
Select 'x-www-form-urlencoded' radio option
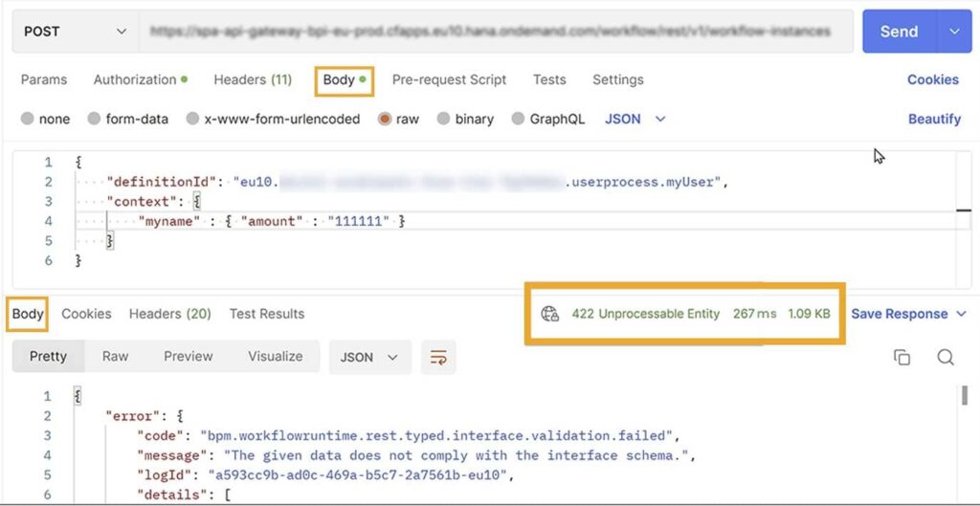click(x=193, y=119)
